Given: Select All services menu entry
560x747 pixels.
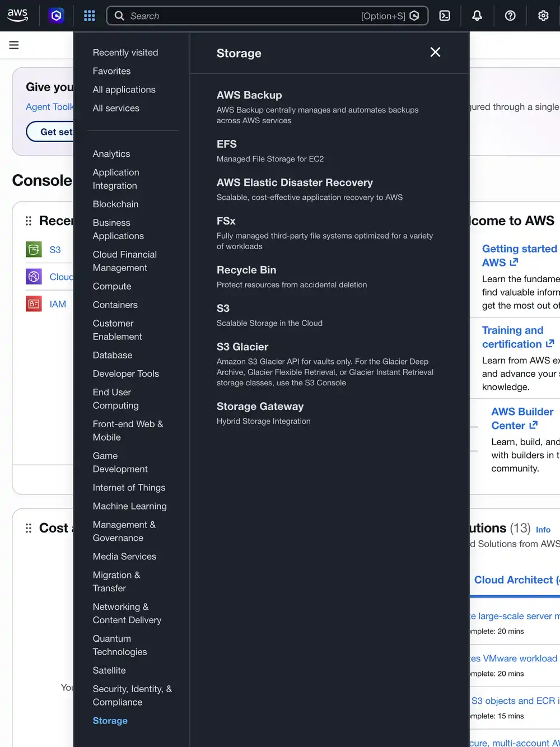Looking at the screenshot, I should click(x=116, y=108).
